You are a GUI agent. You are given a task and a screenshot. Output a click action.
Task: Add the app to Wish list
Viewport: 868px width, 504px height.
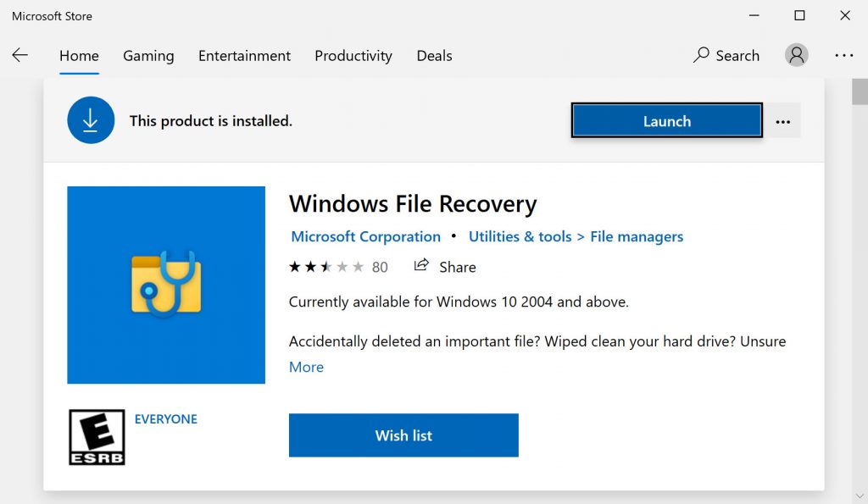(x=403, y=435)
